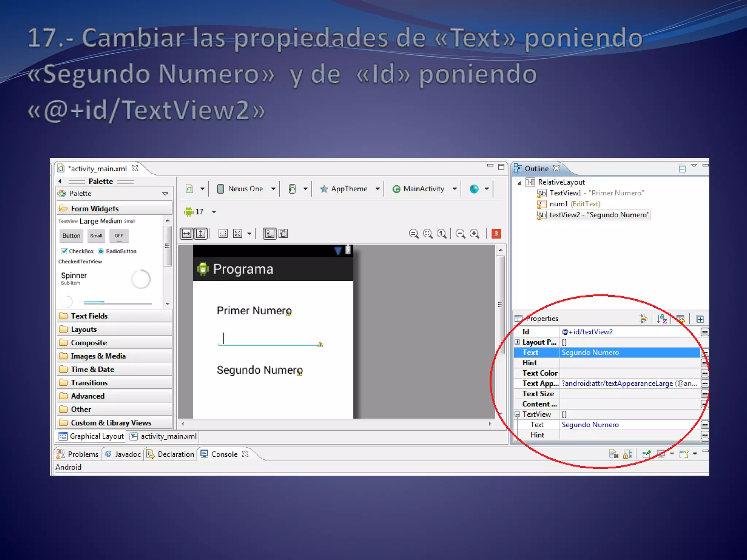Click the zoom in magnifier icon
Viewport: 747px width, 560px height.
click(x=475, y=234)
